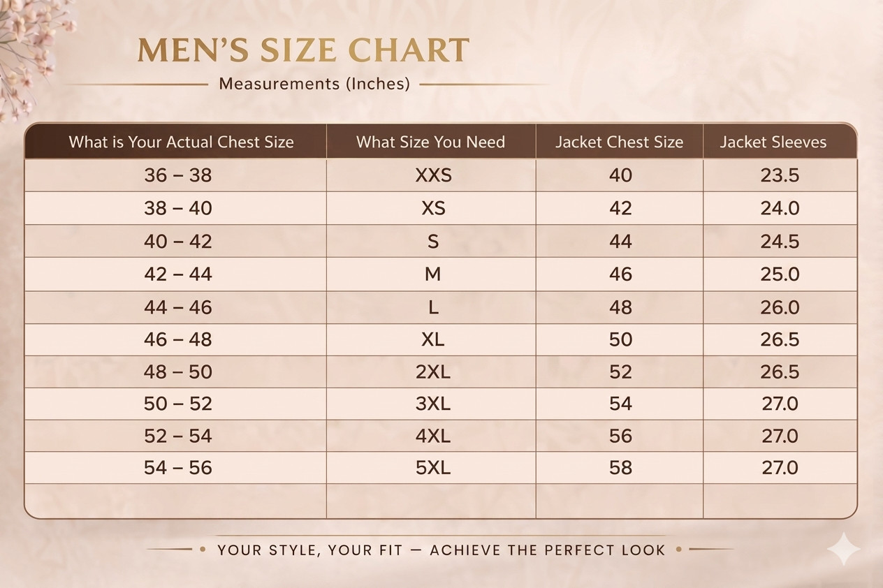Click the 50 – 52 chest range cell
Viewport: 883px width, 588px height.
(x=177, y=404)
